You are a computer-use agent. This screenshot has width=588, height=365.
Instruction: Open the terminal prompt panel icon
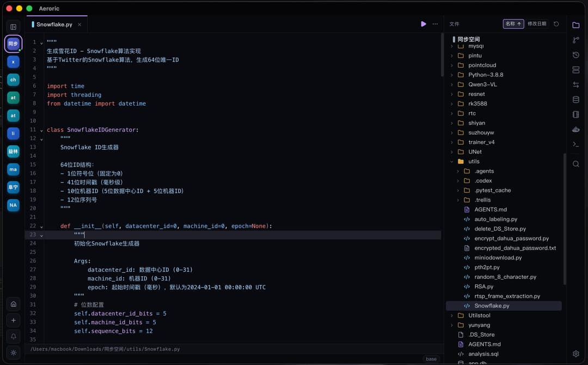[575, 144]
